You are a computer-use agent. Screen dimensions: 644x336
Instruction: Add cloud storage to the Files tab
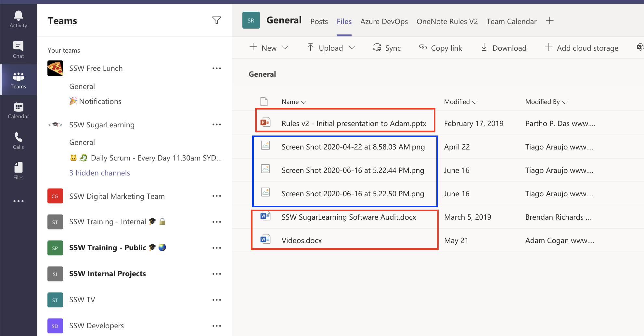click(x=582, y=48)
